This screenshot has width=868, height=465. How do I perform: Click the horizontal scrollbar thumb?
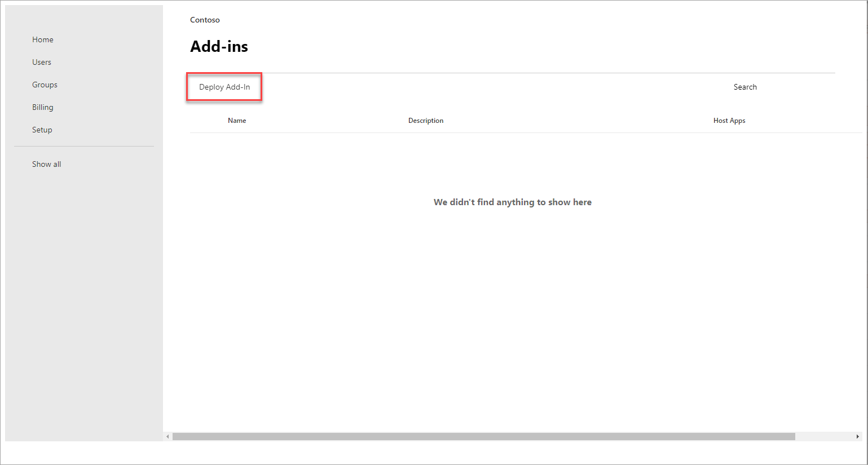tap(483, 436)
